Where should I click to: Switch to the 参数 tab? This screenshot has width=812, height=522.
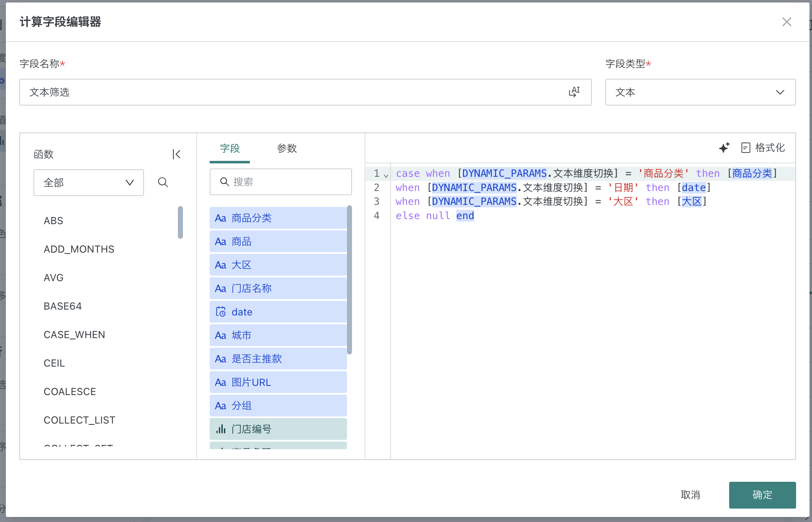coord(287,148)
